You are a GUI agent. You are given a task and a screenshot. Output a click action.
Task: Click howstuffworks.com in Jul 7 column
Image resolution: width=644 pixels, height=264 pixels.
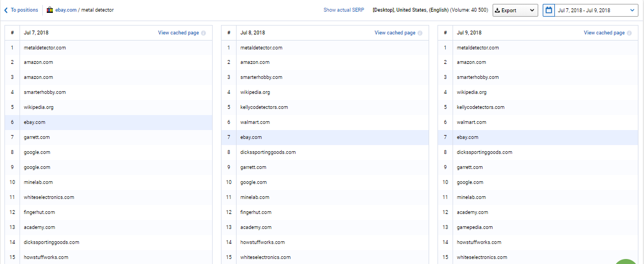pyautogui.click(x=46, y=257)
